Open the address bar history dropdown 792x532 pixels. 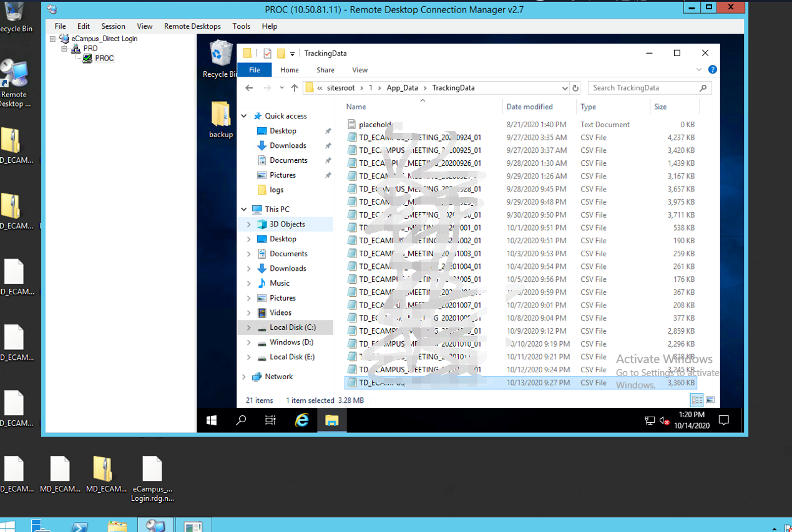[564, 88]
